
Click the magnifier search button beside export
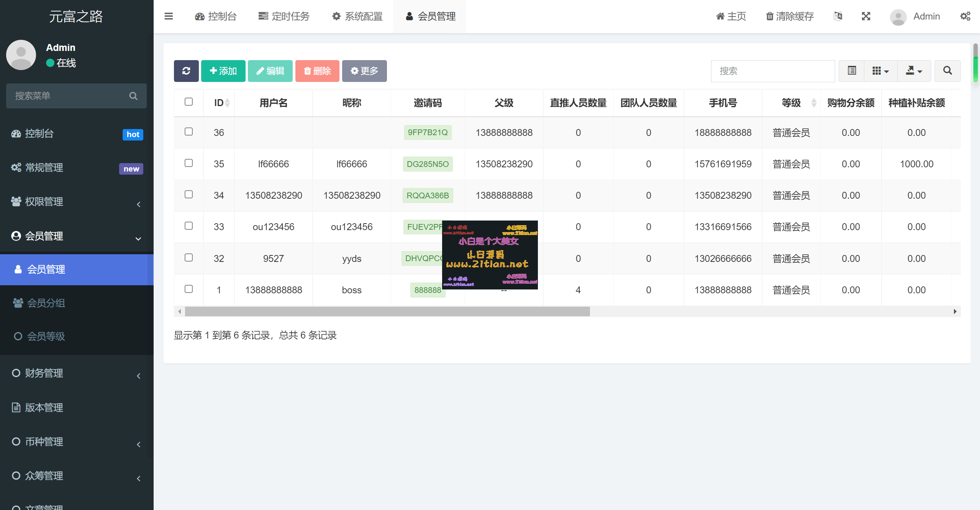(x=947, y=71)
